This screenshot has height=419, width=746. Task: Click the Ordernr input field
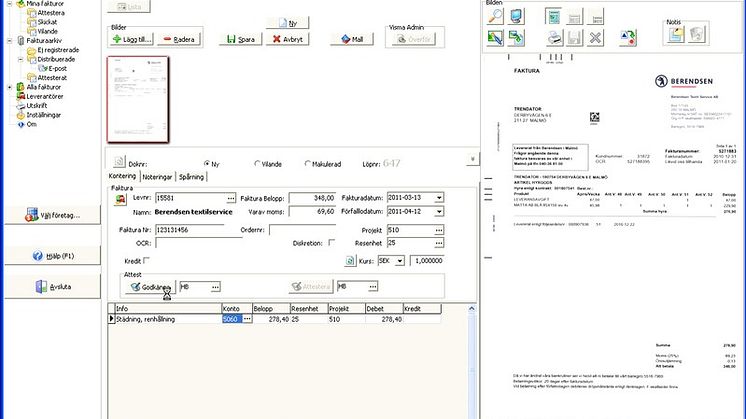click(x=303, y=230)
